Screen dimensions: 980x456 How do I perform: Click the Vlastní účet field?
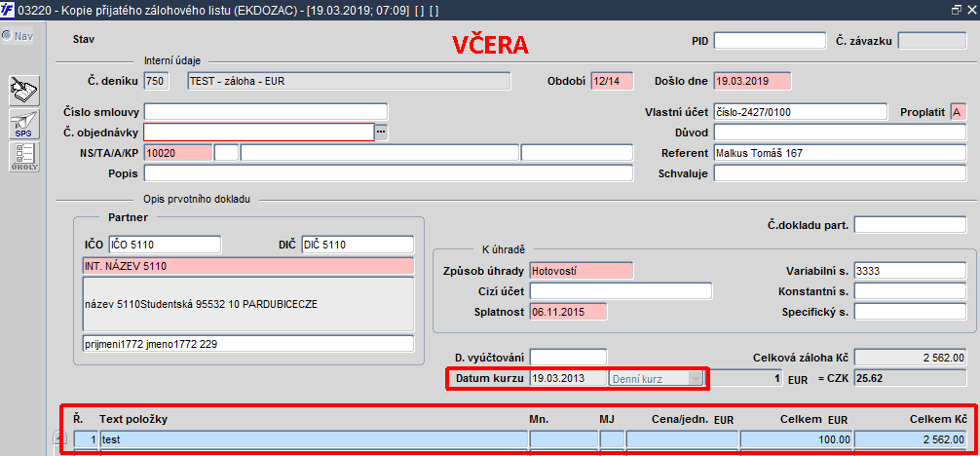(801, 112)
